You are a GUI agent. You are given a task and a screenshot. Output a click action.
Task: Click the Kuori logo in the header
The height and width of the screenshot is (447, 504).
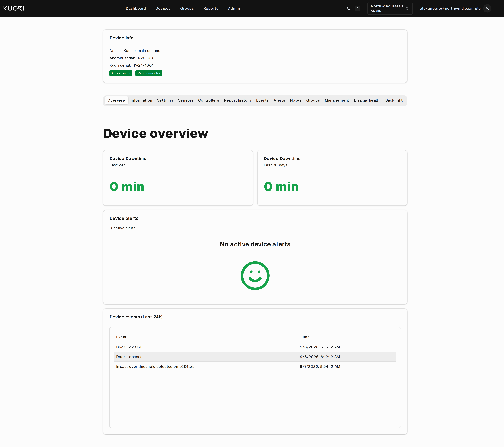[x=14, y=8]
